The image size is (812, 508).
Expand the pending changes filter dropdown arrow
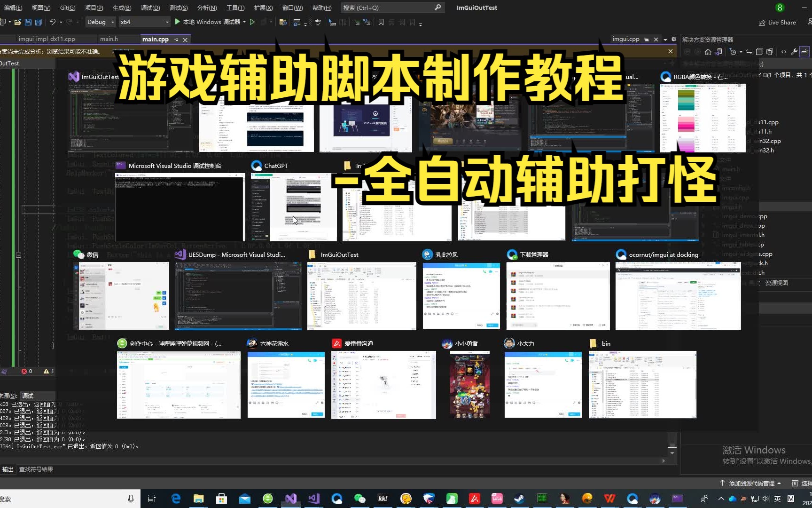[741, 52]
